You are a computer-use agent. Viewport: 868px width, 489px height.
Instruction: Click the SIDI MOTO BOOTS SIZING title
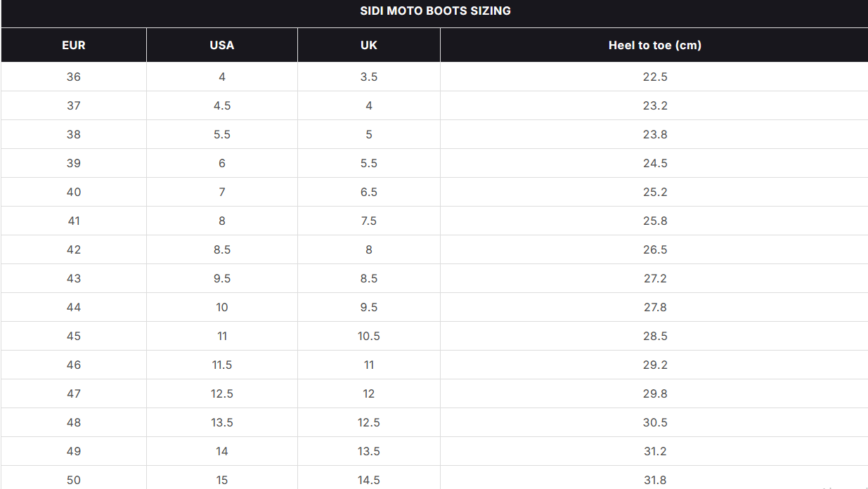coord(435,11)
